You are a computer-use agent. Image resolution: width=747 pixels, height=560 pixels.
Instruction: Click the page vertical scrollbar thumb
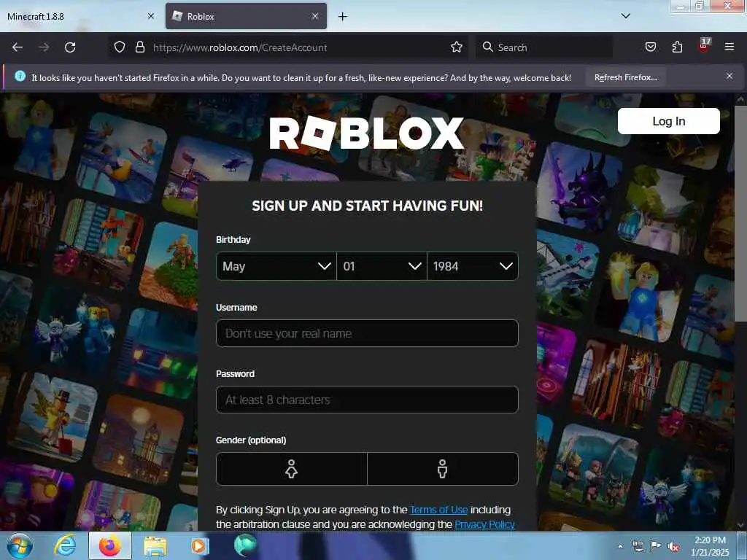[740, 214]
